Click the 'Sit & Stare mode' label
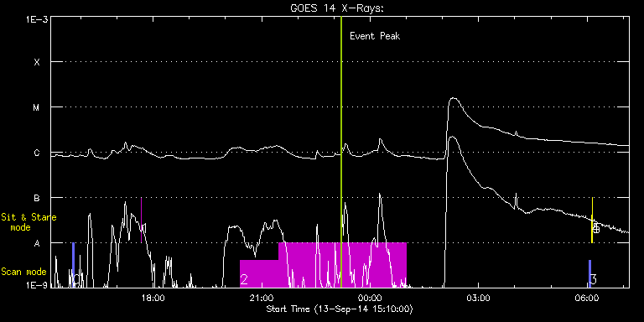Image resolution: width=644 pixels, height=322 pixels. (29, 222)
